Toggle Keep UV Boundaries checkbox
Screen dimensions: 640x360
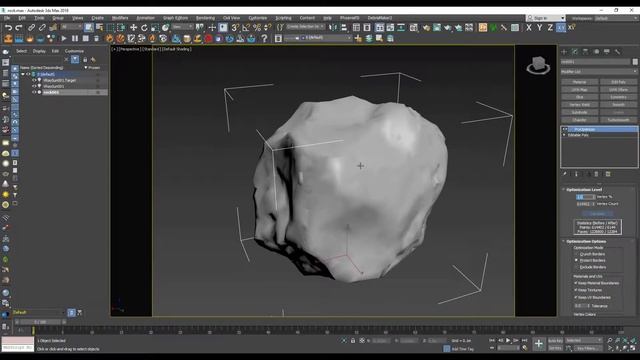[576, 297]
